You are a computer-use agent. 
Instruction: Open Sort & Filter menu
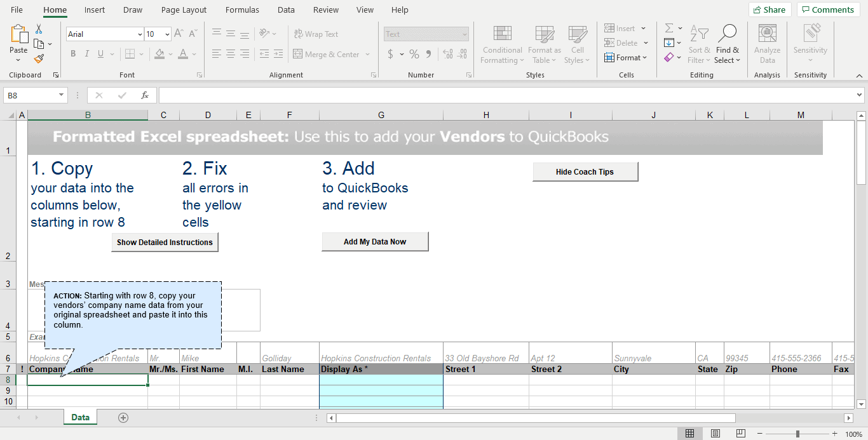click(699, 45)
